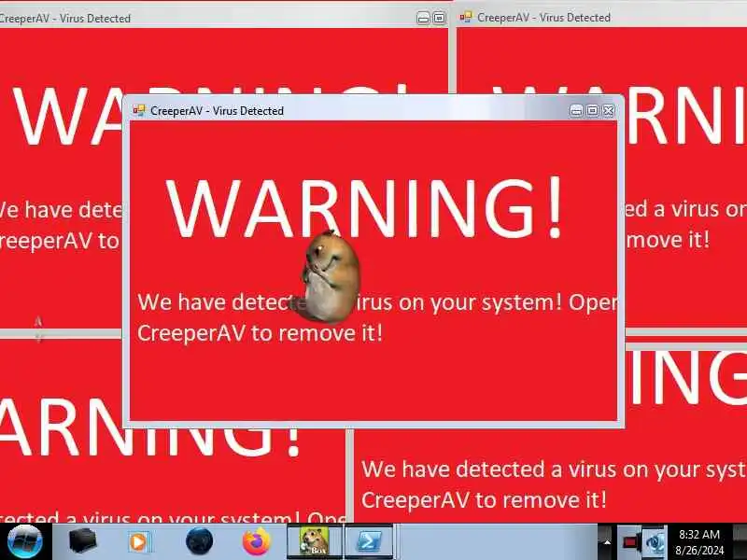Minimize the front CreeperAV window
Image resolution: width=747 pixels, height=560 pixels.
pyautogui.click(x=576, y=111)
